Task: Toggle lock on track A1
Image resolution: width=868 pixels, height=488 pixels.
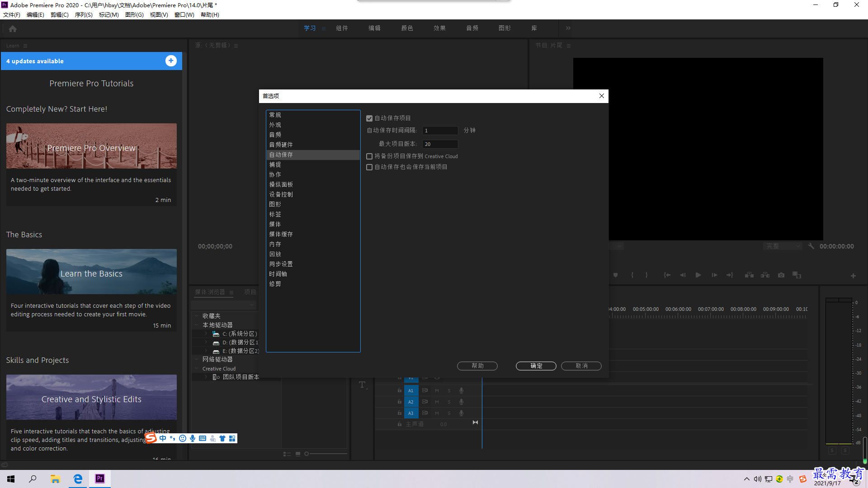Action: coord(400,390)
